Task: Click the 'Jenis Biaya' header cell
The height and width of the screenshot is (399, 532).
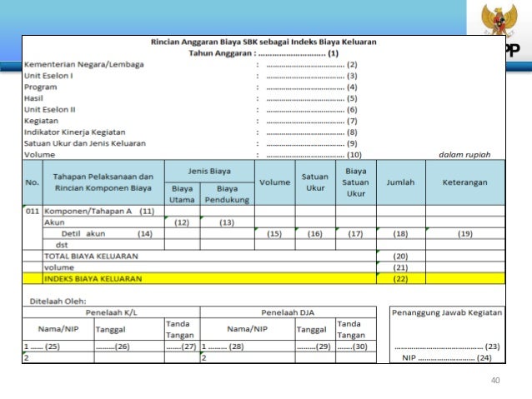Action: [209, 172]
